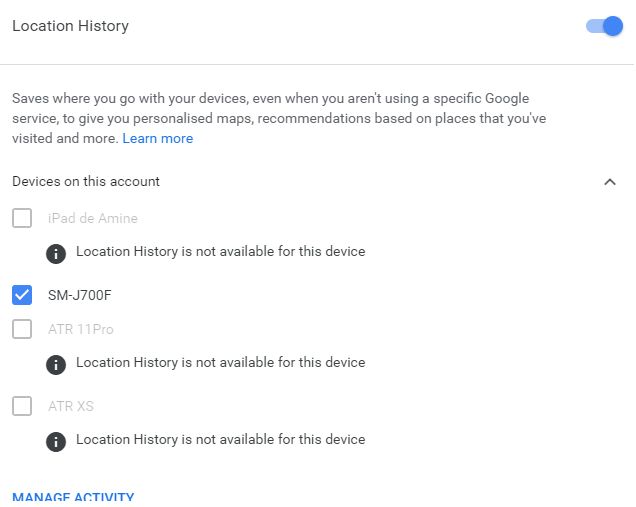The height and width of the screenshot is (507, 636).
Task: Open the MANAGE ACTIVITY link
Action: click(73, 497)
